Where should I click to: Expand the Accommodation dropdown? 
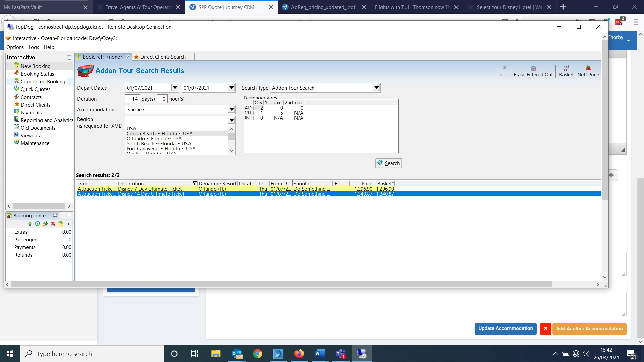(231, 109)
